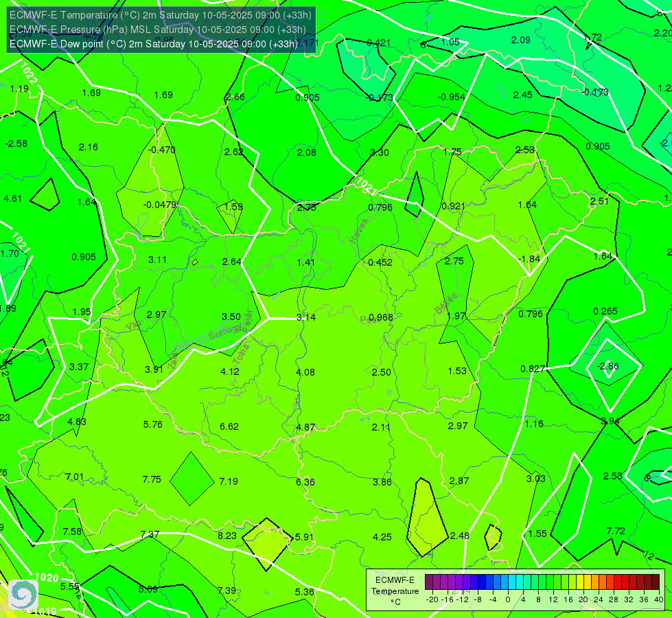The height and width of the screenshot is (618, 672).
Task: Click the dew point value 3.03
Action: (x=535, y=479)
